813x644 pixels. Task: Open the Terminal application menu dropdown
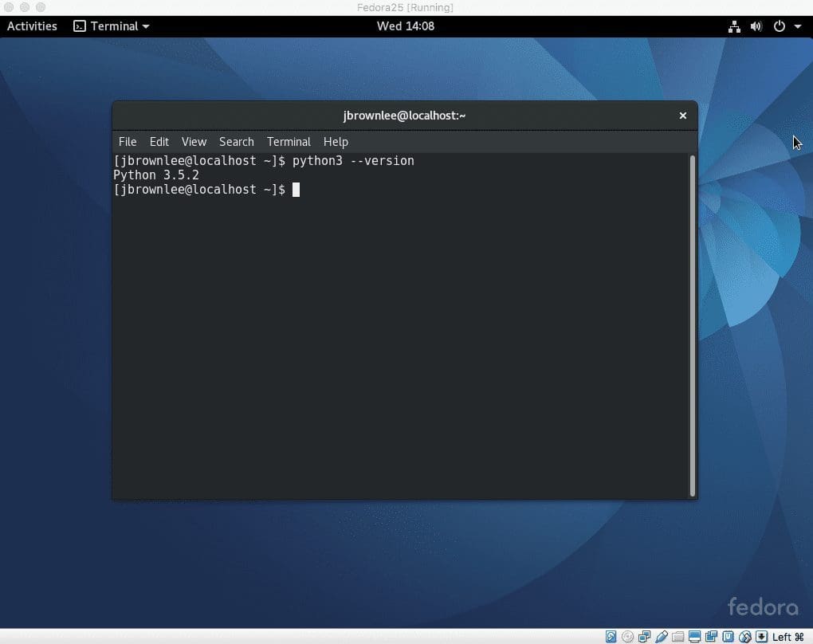tap(111, 26)
